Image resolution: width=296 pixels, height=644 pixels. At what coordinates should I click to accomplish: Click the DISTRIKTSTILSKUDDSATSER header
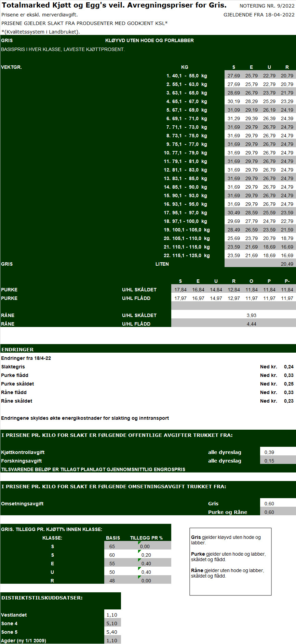click(42, 598)
